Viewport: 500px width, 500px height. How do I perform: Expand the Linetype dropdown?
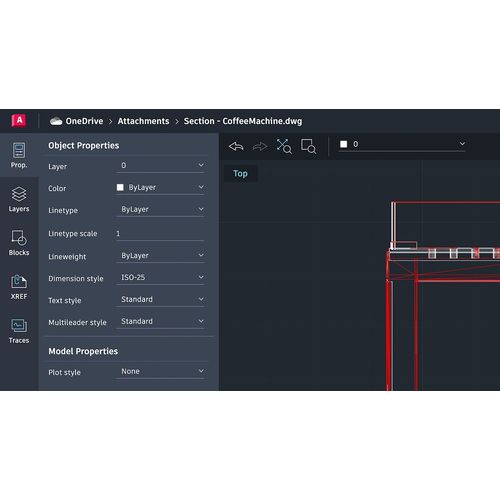pos(160,210)
